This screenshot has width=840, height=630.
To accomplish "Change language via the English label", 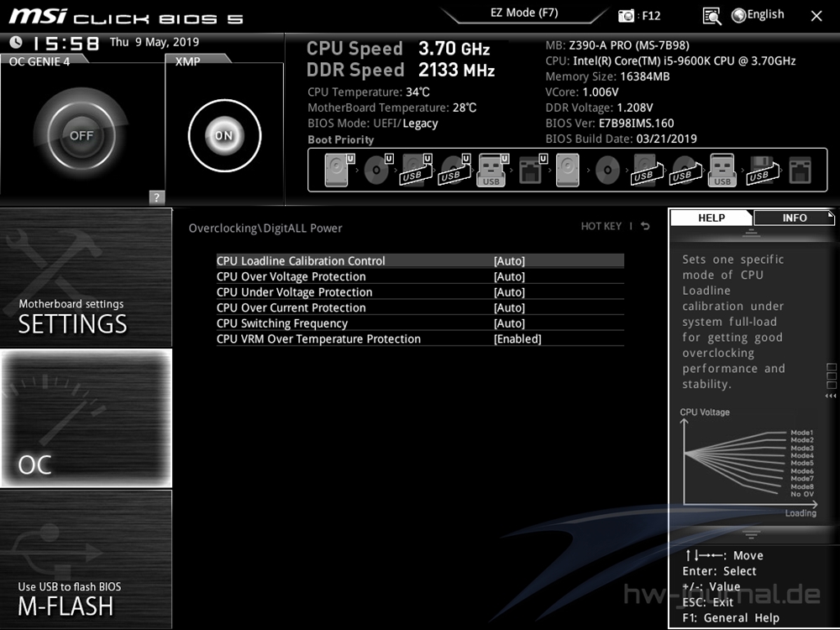I will tap(765, 14).
